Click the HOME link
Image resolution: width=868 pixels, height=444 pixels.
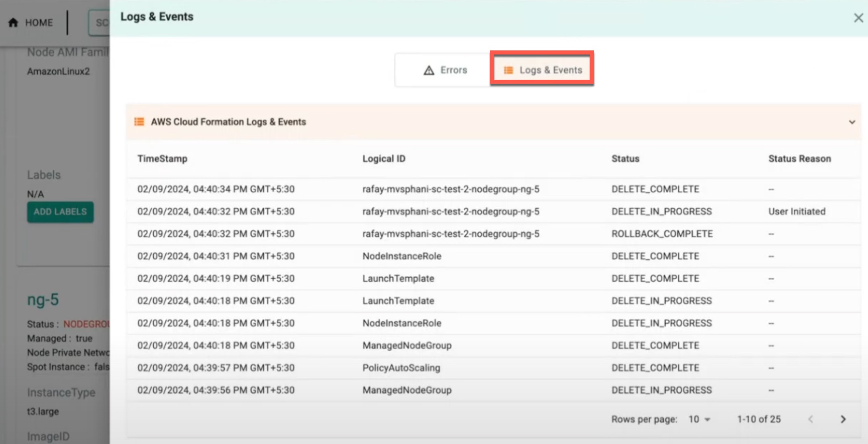(x=30, y=22)
